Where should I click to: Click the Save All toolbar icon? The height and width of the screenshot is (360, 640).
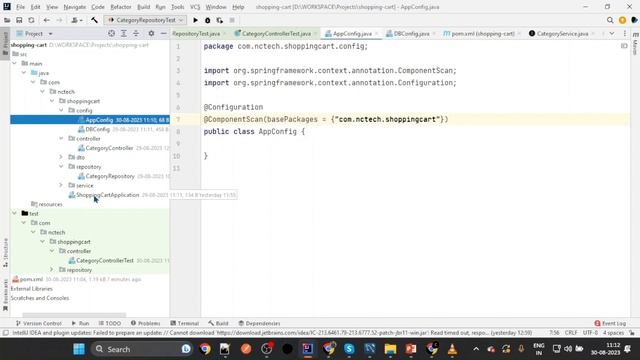coord(19,20)
